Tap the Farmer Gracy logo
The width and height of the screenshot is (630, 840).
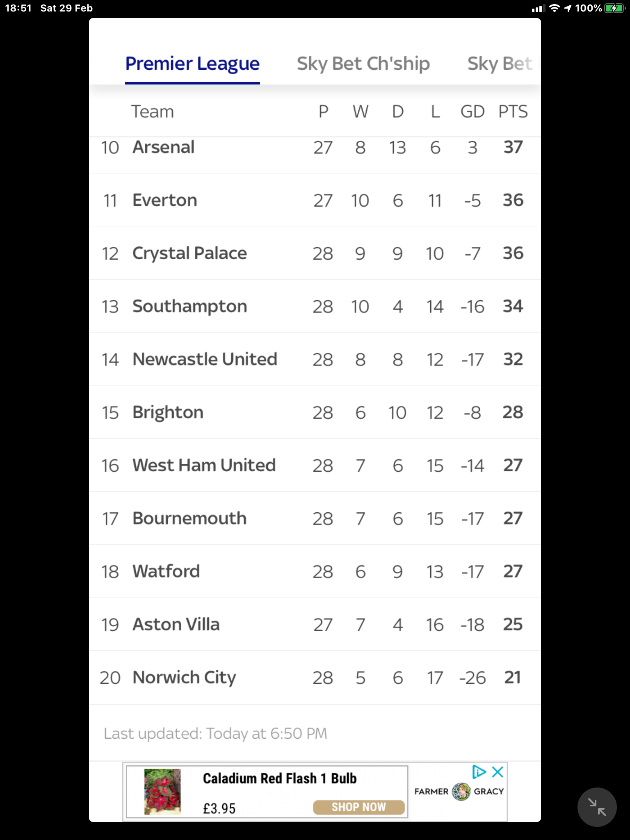[459, 791]
